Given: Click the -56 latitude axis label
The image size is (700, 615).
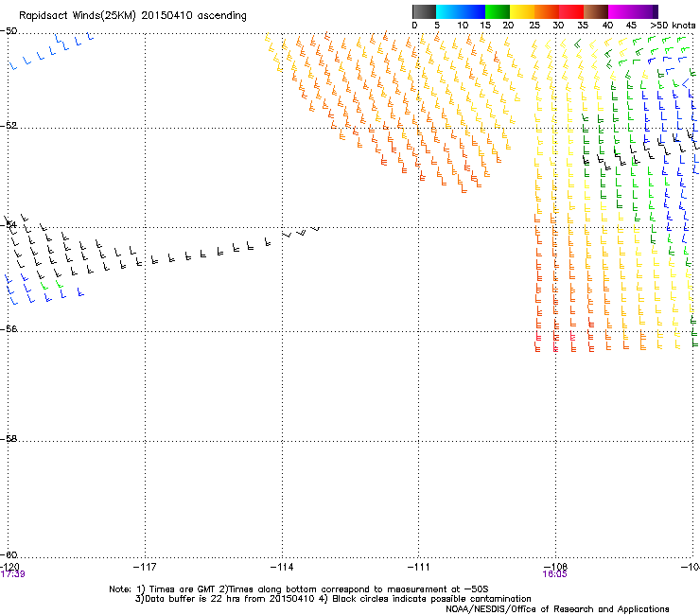Looking at the screenshot, I should 9,329.
